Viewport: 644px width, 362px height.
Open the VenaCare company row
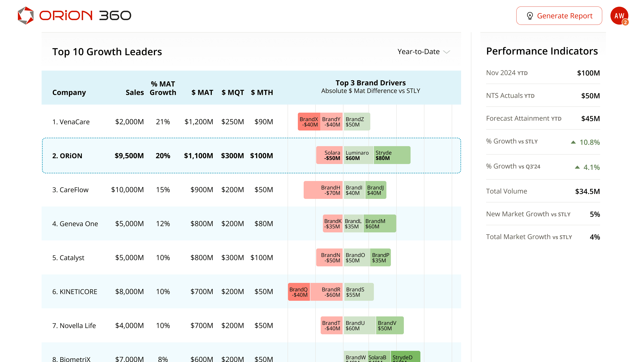pos(71,122)
